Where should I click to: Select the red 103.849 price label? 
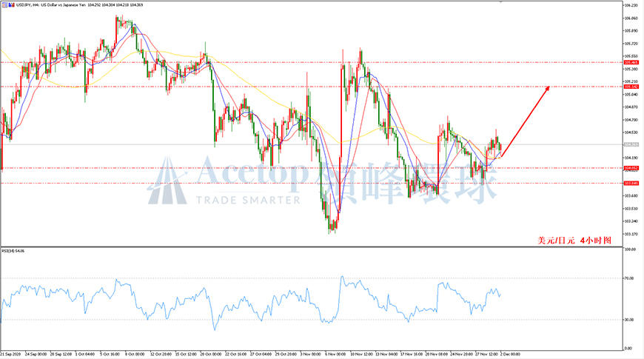coord(631,183)
